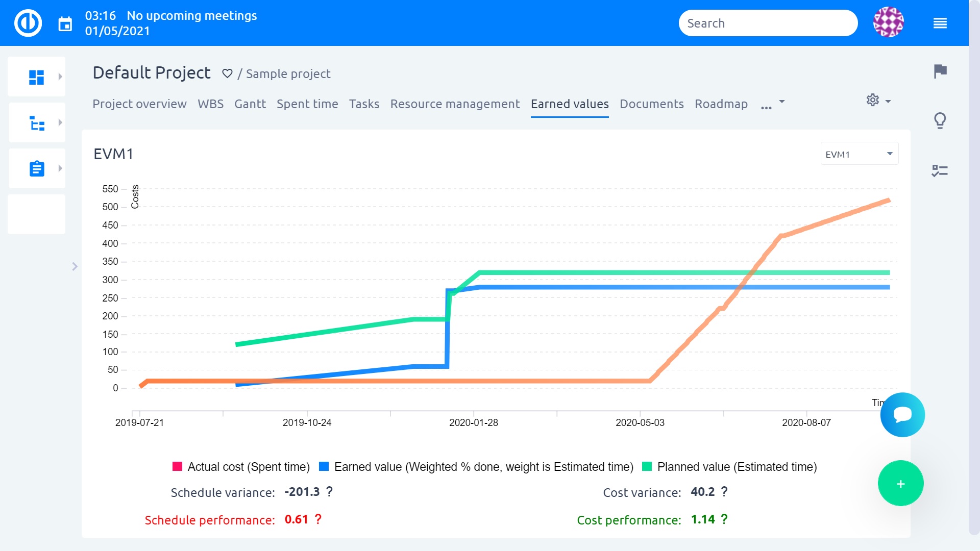Toggle the heart favorite next to Default Project

click(227, 73)
